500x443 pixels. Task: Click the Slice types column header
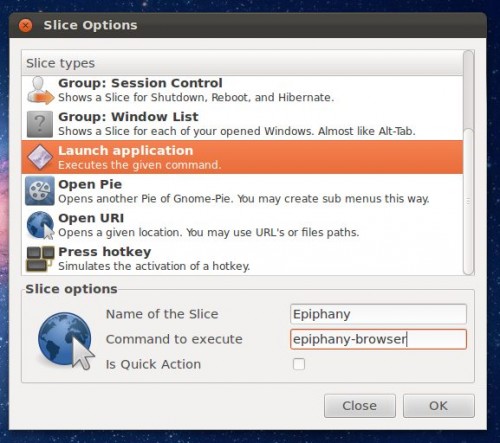[x=242, y=63]
